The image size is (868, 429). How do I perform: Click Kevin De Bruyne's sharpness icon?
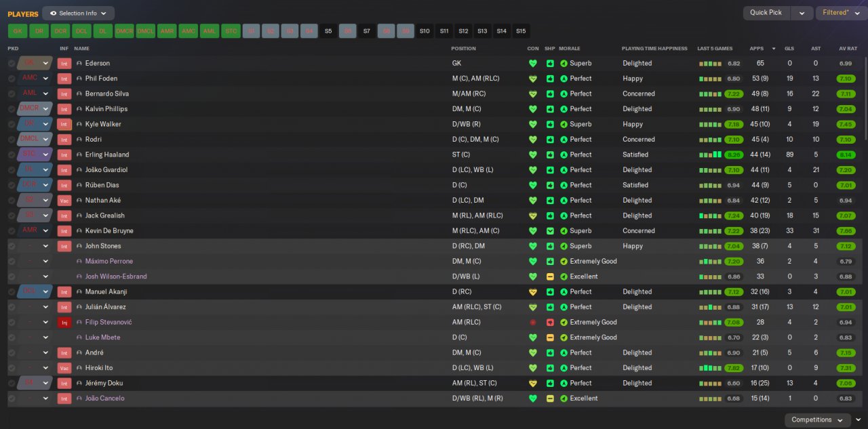pyautogui.click(x=550, y=230)
